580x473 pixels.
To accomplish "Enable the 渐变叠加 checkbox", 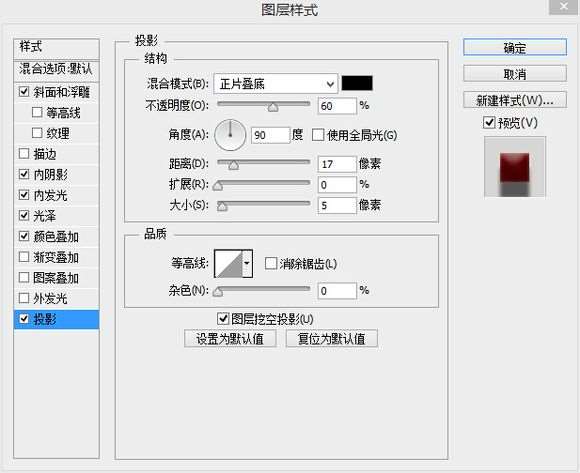I will coord(24,257).
